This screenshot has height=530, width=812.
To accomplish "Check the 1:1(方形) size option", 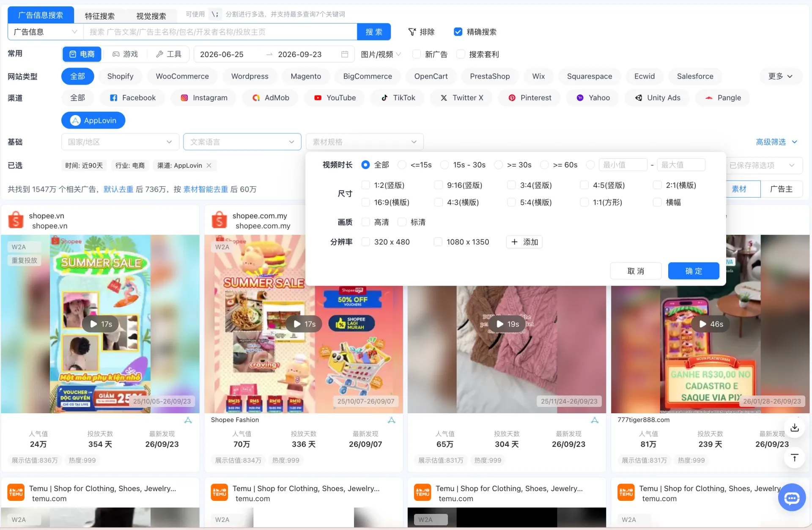I will pyautogui.click(x=584, y=202).
